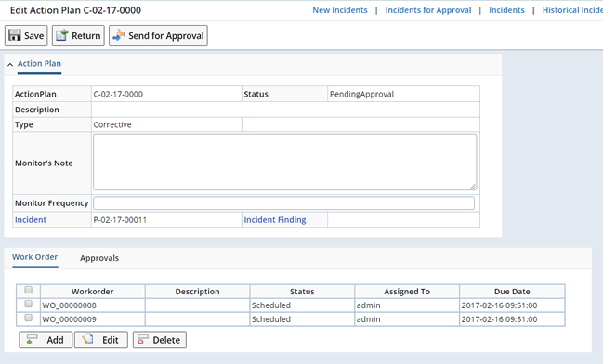Follow the Incident field link
The image size is (603, 364).
(31, 219)
